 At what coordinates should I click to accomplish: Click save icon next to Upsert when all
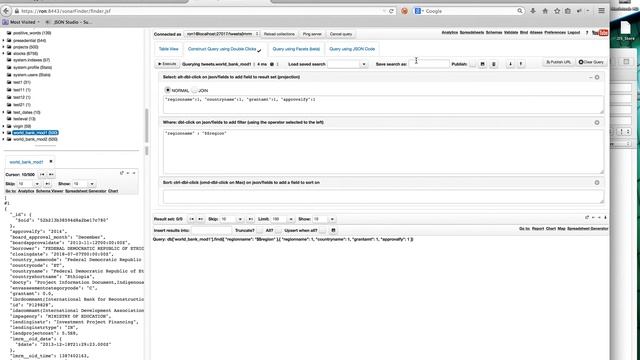pyautogui.click(x=333, y=231)
